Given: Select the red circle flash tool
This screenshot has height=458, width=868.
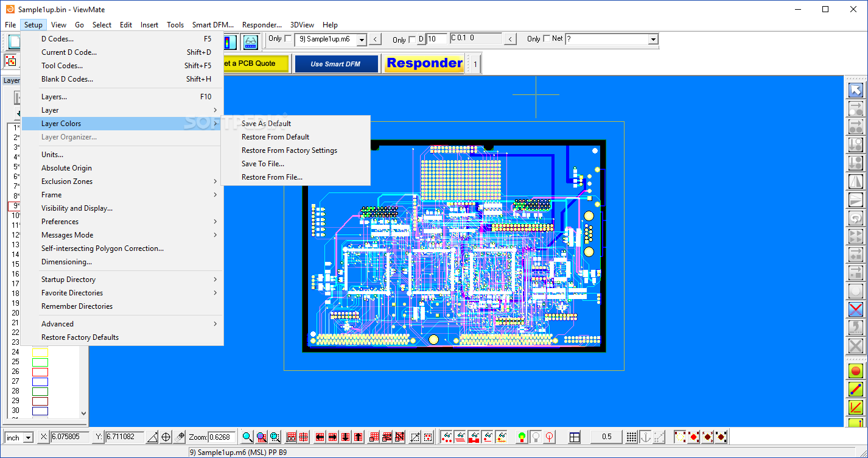Looking at the screenshot, I should [856, 370].
